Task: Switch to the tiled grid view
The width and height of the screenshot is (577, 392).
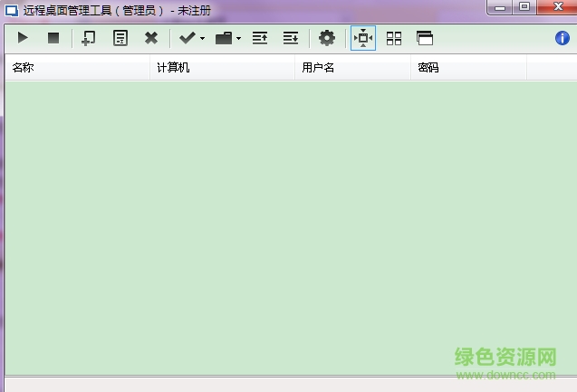Action: coord(394,38)
